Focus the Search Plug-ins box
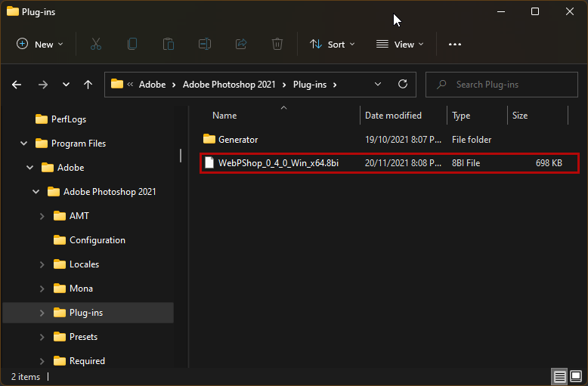This screenshot has height=386, width=588. 501,85
